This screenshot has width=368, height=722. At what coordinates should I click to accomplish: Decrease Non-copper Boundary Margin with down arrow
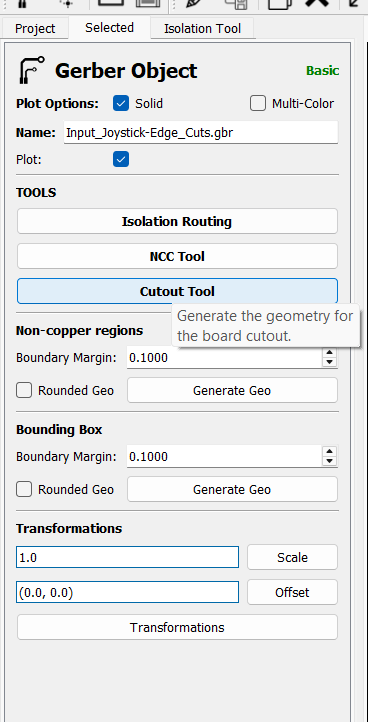[x=329, y=362]
